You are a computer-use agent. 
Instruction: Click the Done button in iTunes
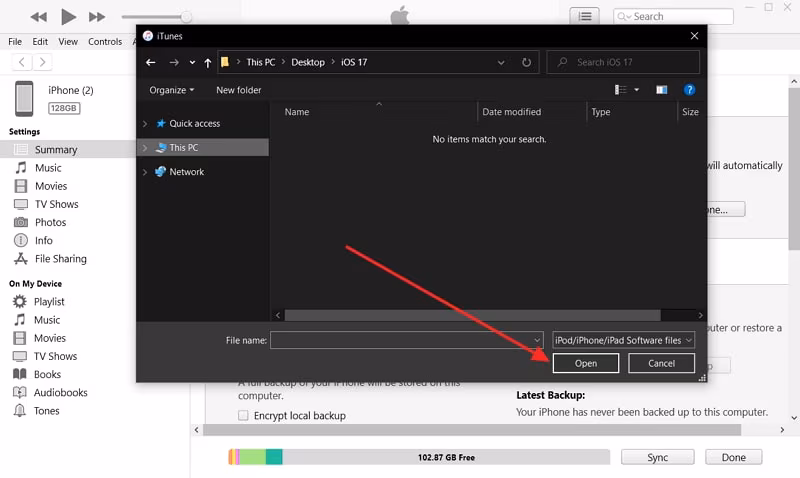[x=734, y=457]
